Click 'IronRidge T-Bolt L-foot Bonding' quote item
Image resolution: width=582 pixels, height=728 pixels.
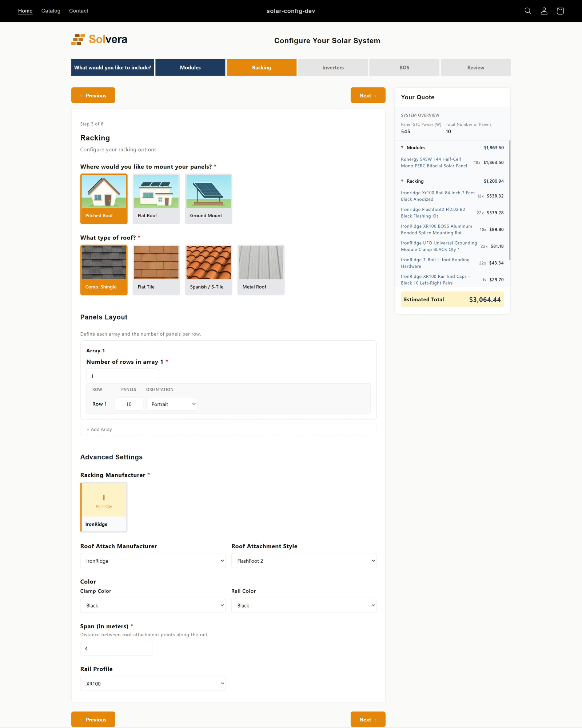[435, 263]
